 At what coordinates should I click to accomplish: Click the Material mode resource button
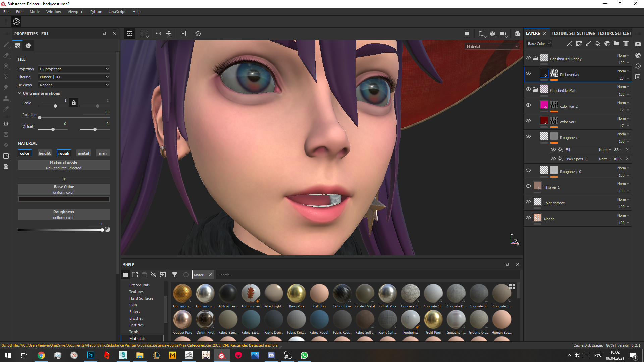click(x=64, y=165)
